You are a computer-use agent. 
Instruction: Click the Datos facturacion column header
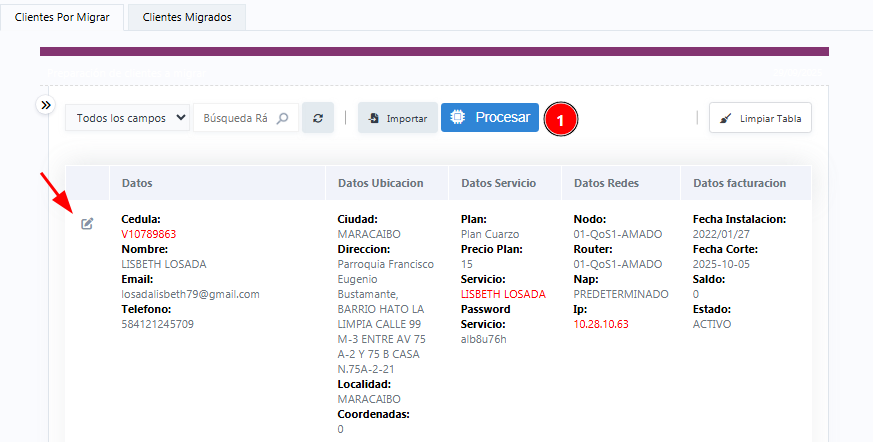[x=739, y=183]
